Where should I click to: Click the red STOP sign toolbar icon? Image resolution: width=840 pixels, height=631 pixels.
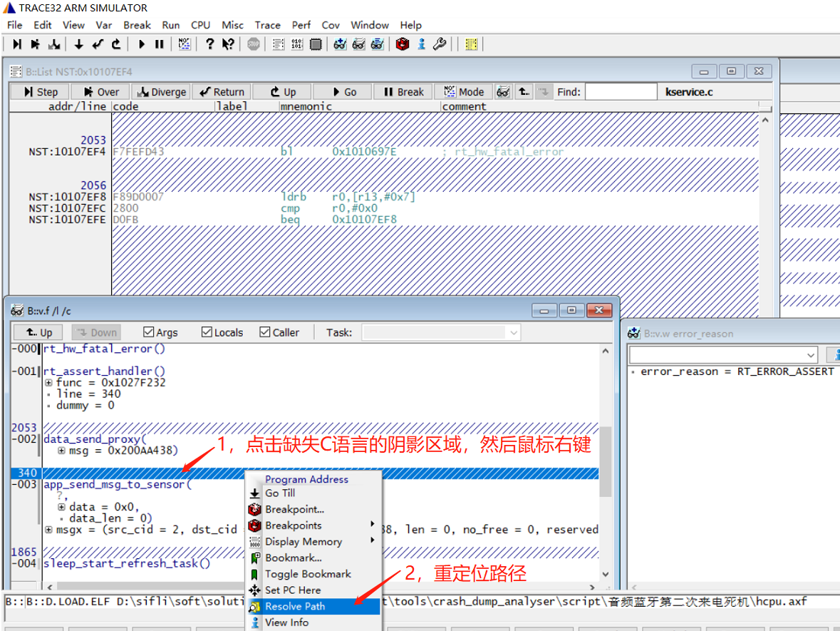point(254,44)
